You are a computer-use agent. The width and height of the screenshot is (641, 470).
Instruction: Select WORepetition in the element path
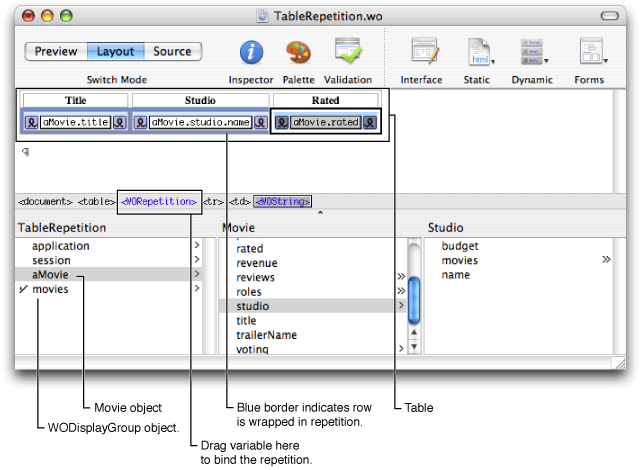[158, 201]
